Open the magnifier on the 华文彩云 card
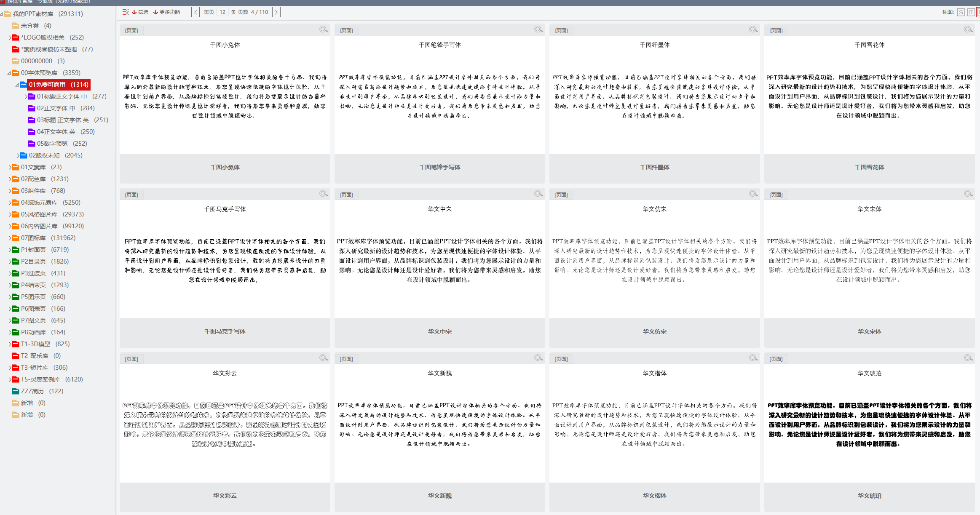Viewport: 980px width, 515px height. click(324, 358)
